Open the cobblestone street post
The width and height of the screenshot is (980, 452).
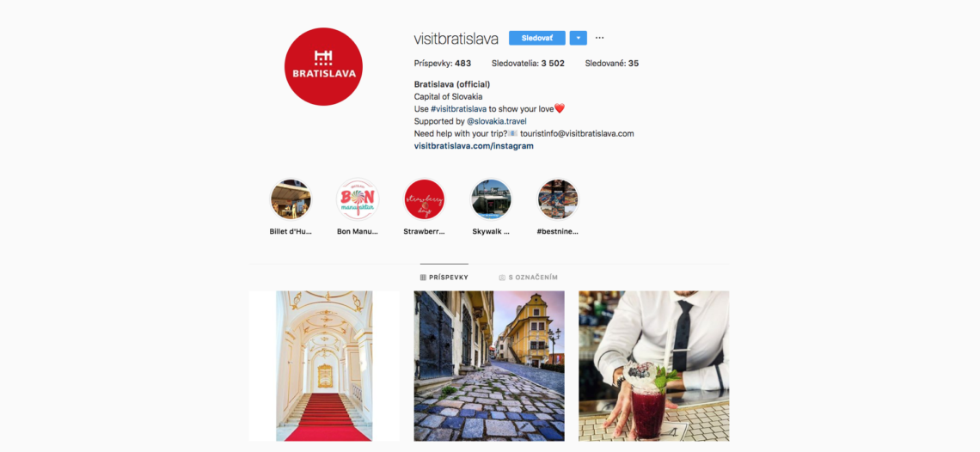tap(489, 366)
